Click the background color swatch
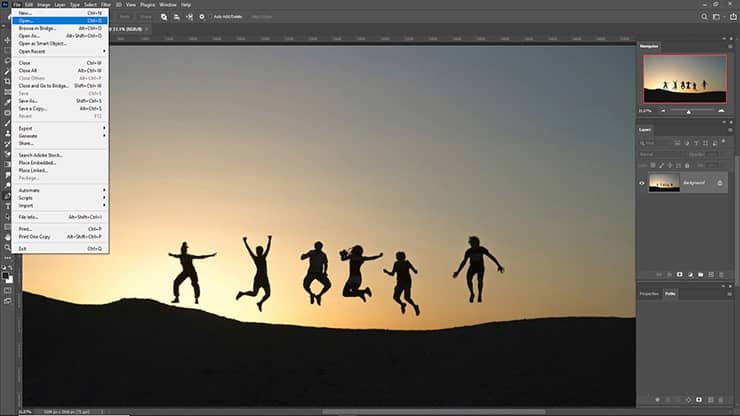Viewport: 740px width, 416px height. point(10,280)
